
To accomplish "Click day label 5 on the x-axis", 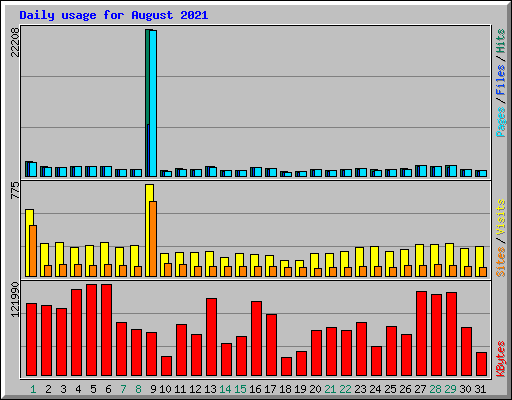I will [x=93, y=389].
